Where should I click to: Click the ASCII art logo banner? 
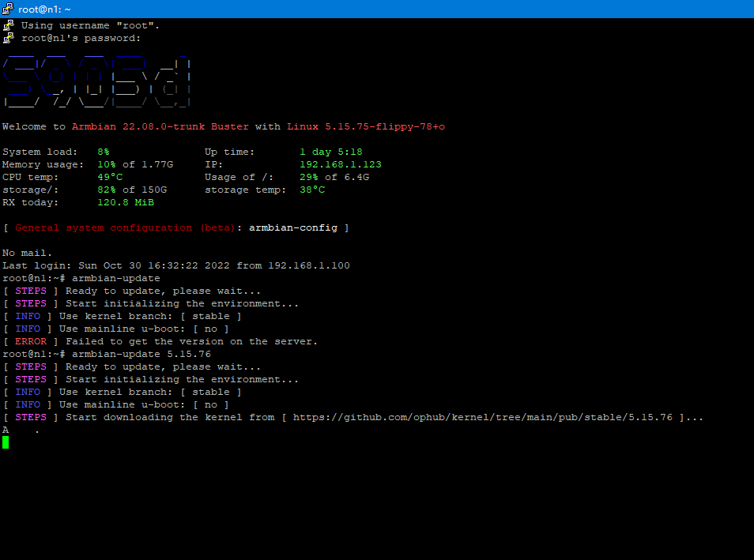(x=96, y=81)
